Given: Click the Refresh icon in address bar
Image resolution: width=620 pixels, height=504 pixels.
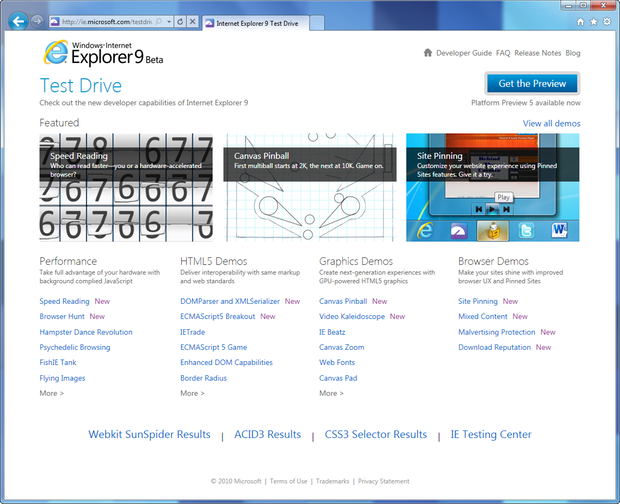Looking at the screenshot, I should pyautogui.click(x=180, y=22).
